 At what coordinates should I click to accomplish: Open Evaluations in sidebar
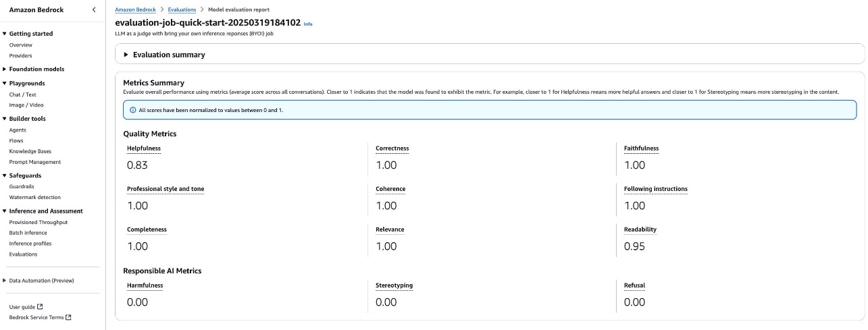coord(23,254)
